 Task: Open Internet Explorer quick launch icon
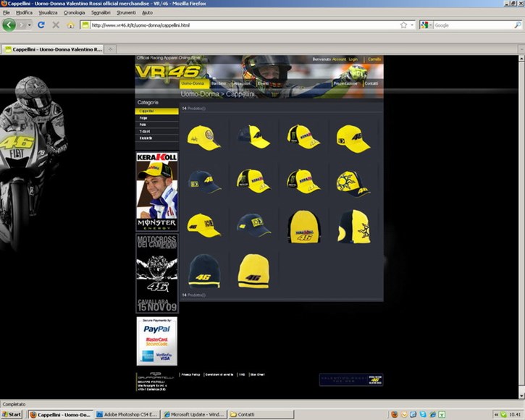point(432,414)
